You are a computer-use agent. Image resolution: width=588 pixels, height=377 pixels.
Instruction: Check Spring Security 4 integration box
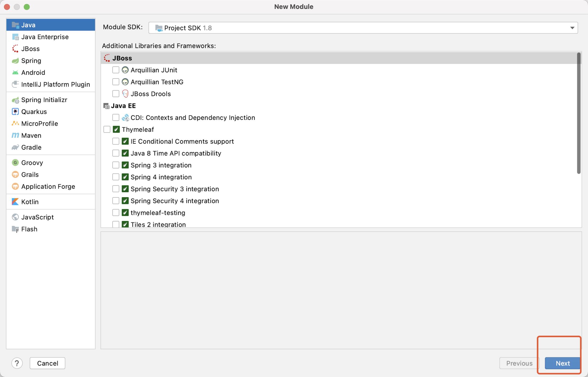pyautogui.click(x=116, y=201)
